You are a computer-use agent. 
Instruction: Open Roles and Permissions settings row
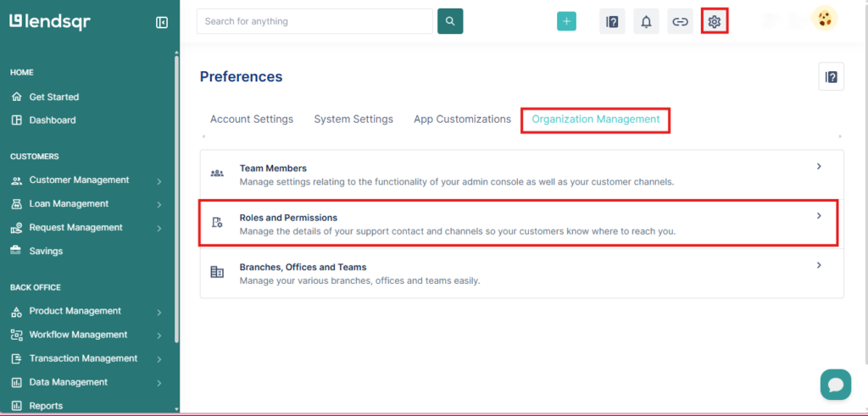pyautogui.click(x=519, y=224)
